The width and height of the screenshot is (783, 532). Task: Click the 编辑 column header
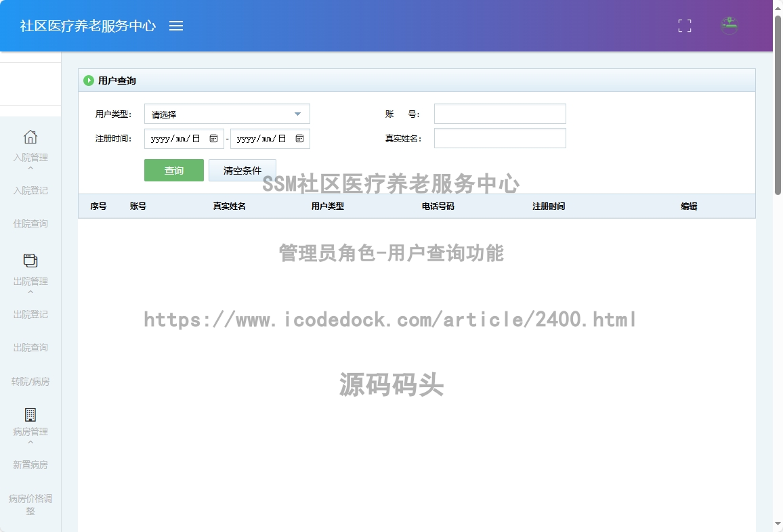(x=689, y=206)
